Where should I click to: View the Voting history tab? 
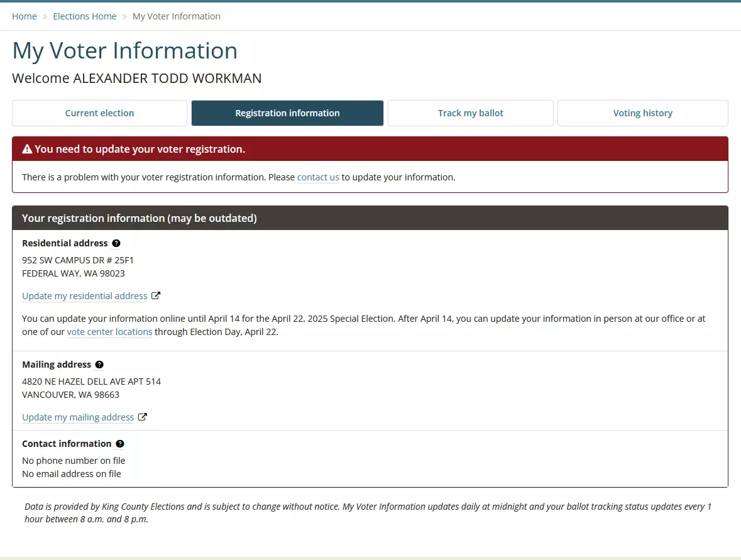[x=642, y=113]
